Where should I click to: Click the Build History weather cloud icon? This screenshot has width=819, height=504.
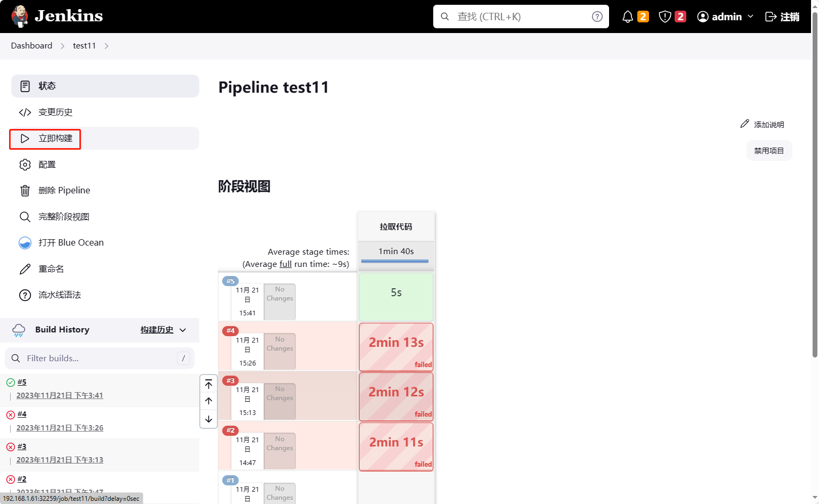19,330
